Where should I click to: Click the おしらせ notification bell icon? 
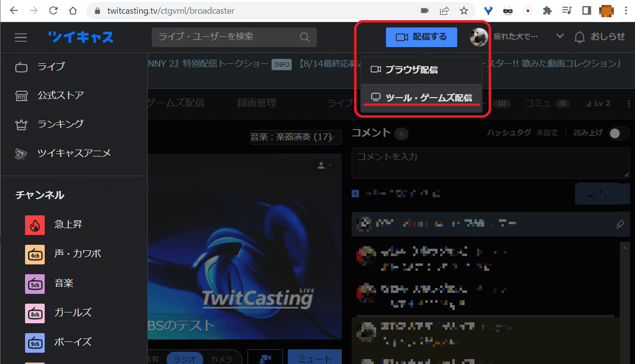[x=580, y=36]
